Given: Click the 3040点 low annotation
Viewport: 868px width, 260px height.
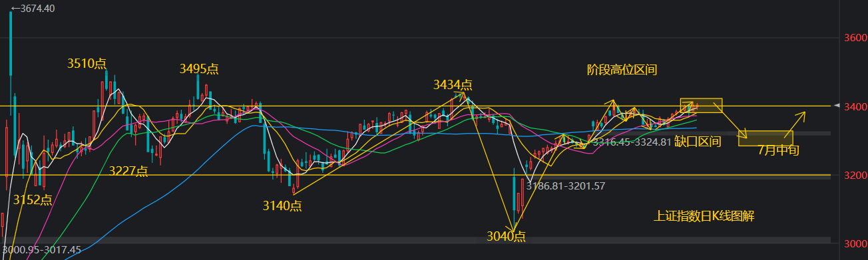Looking at the screenshot, I should [507, 236].
